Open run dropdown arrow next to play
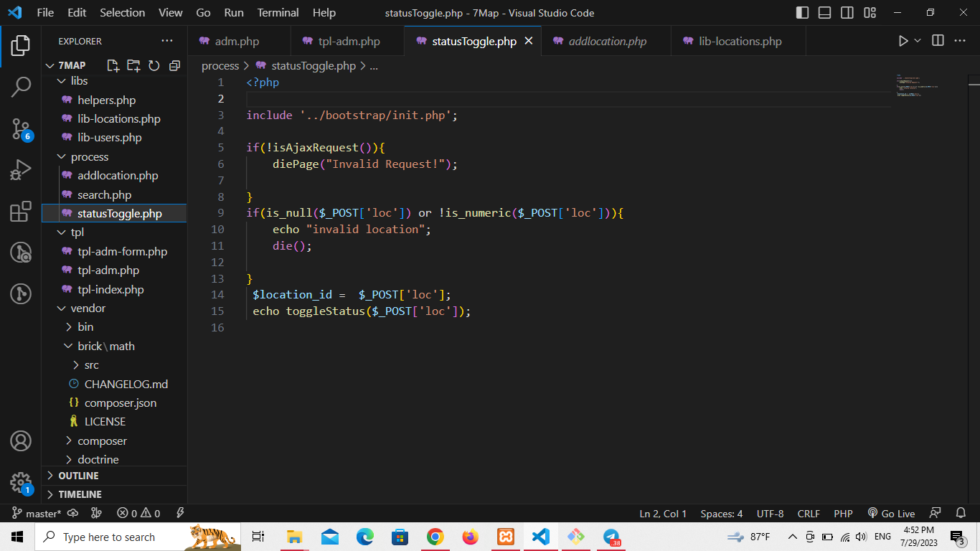The image size is (980, 551). click(918, 41)
